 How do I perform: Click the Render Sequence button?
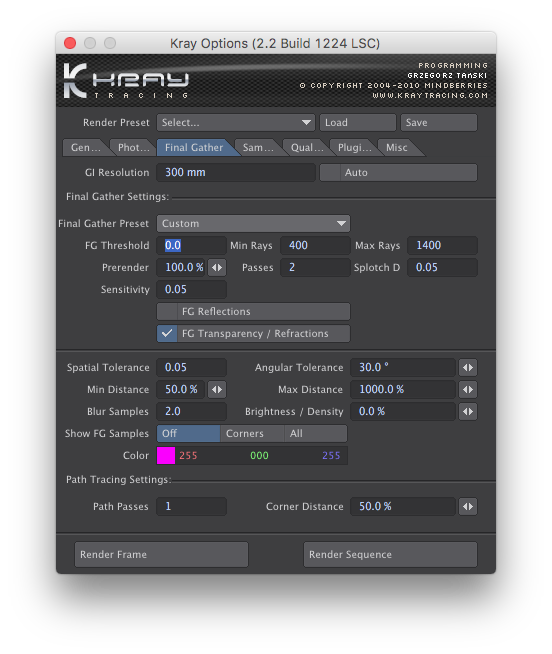point(390,555)
